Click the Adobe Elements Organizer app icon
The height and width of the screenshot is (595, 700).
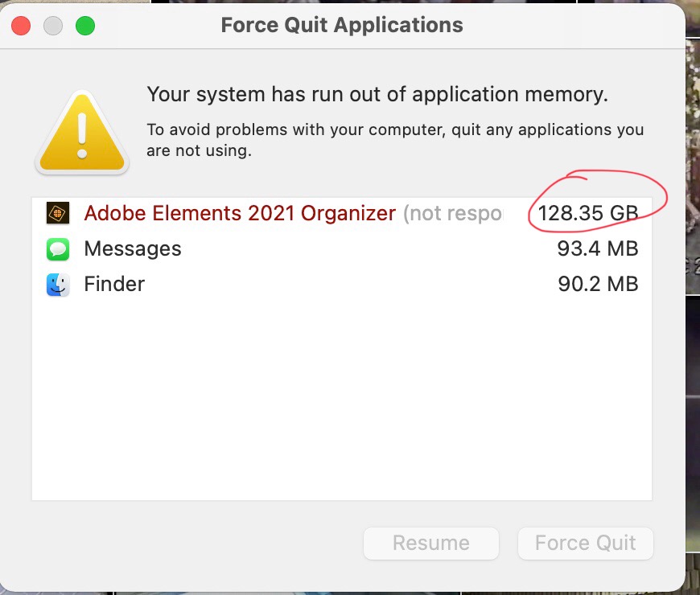tap(57, 213)
